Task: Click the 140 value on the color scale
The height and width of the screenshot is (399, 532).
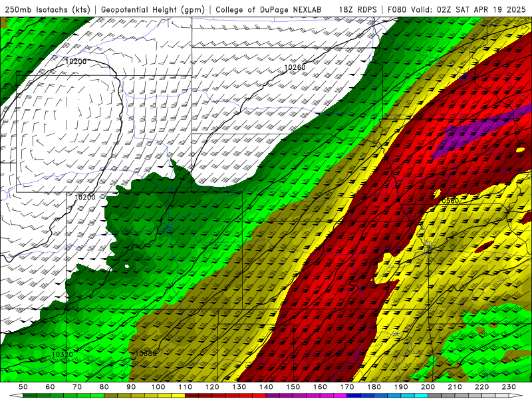Action: click(266, 387)
